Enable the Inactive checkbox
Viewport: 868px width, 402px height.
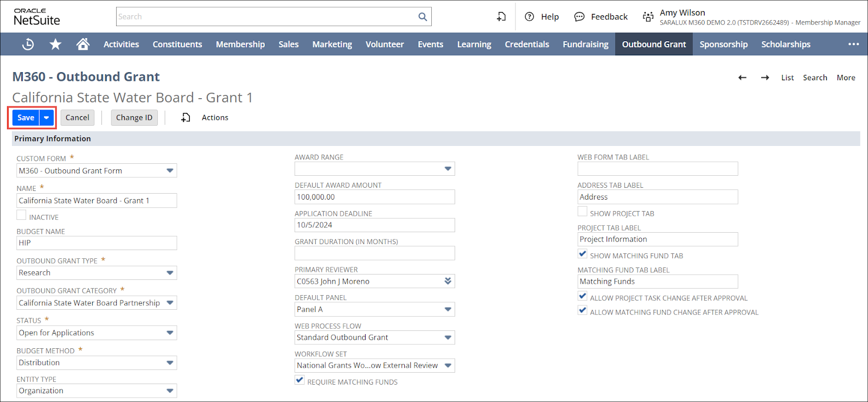pyautogui.click(x=22, y=215)
